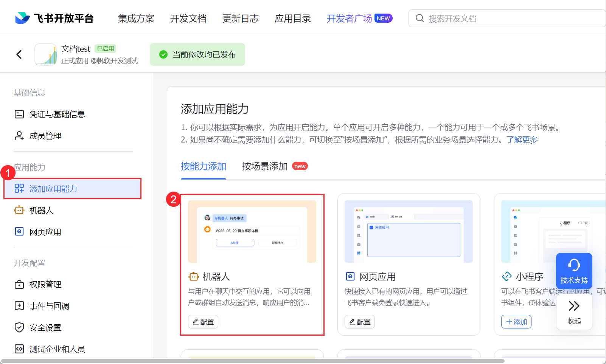Select 机器人 in the sidebar
Screen dimensions: 606x364
click(x=42, y=210)
